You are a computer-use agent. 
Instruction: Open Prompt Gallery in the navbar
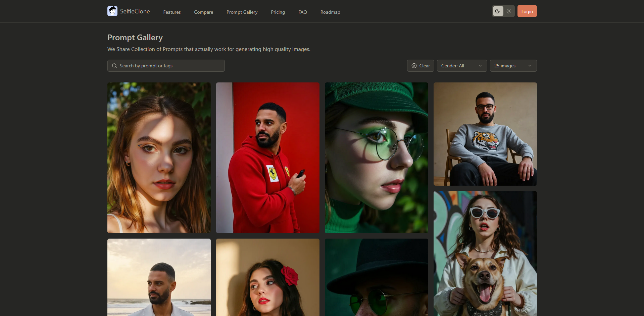click(x=242, y=12)
